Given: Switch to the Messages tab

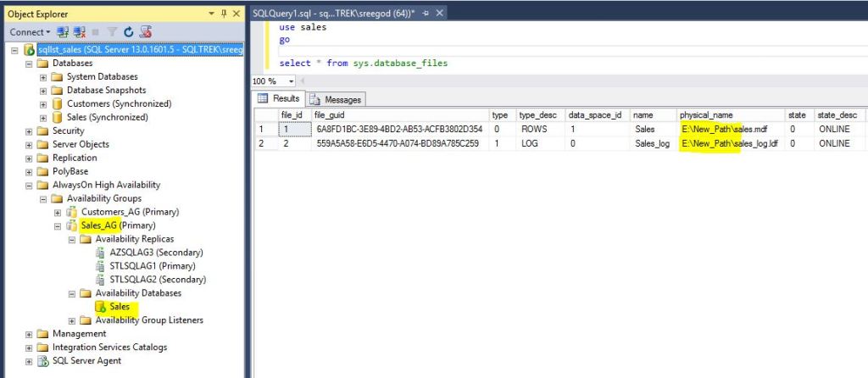Looking at the screenshot, I should click(337, 99).
